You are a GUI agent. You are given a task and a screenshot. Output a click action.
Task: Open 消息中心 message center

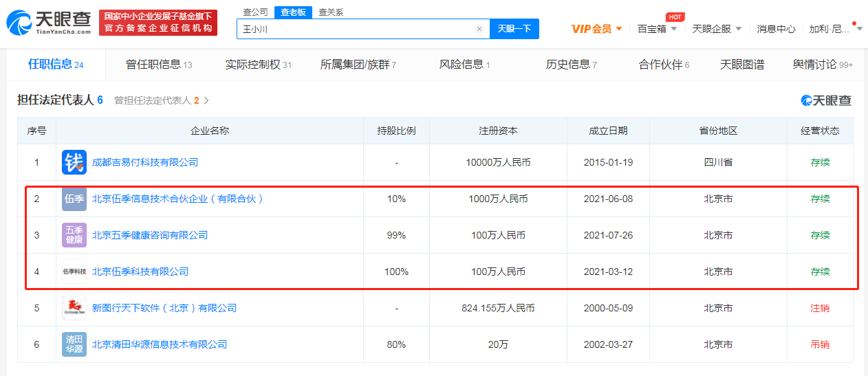776,29
